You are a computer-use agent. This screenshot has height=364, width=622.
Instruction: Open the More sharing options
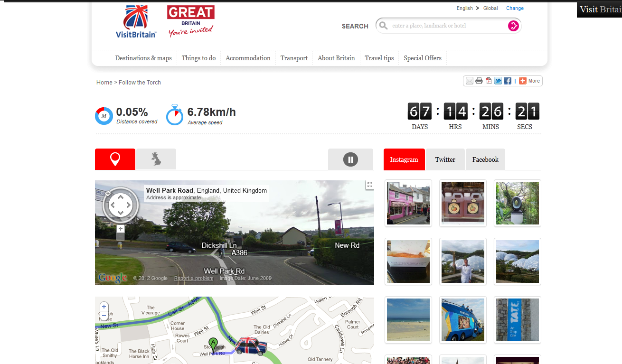coord(529,81)
